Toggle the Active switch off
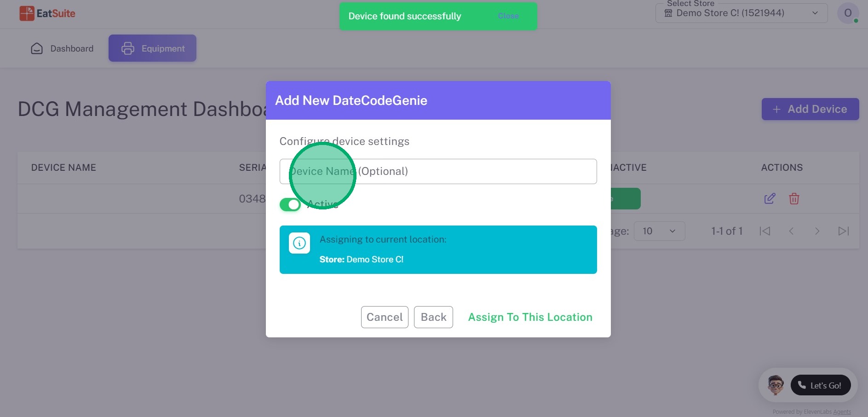The width and height of the screenshot is (868, 417). (290, 204)
